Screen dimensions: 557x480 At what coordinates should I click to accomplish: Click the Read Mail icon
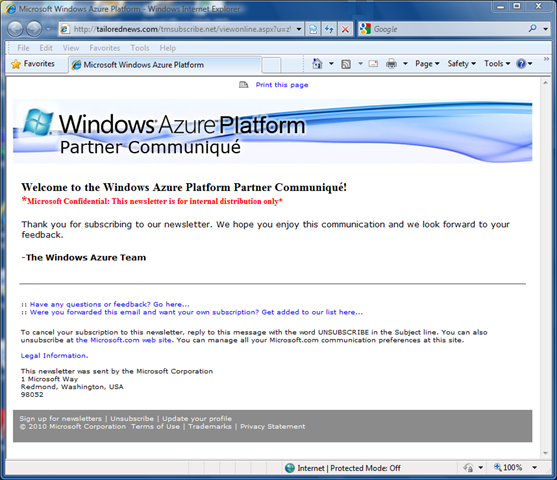click(373, 64)
